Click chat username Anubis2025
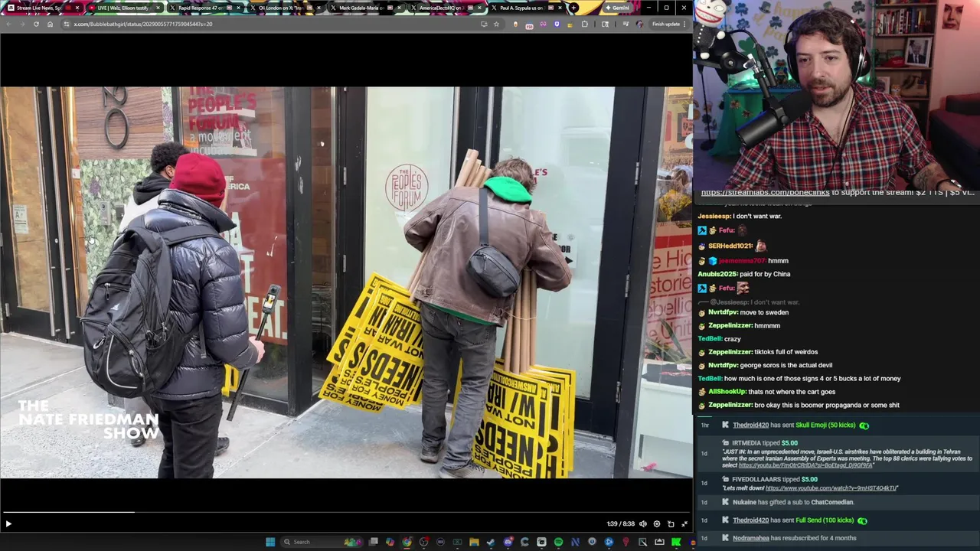Image resolution: width=980 pixels, height=551 pixels. tap(717, 274)
